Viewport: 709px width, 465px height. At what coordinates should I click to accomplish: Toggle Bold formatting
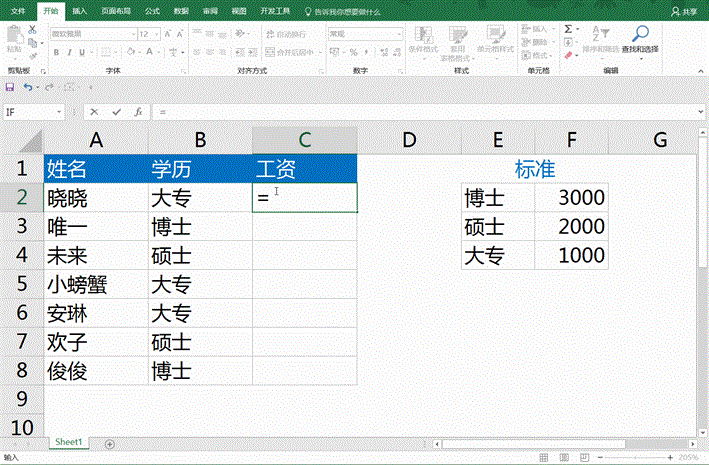(55, 51)
